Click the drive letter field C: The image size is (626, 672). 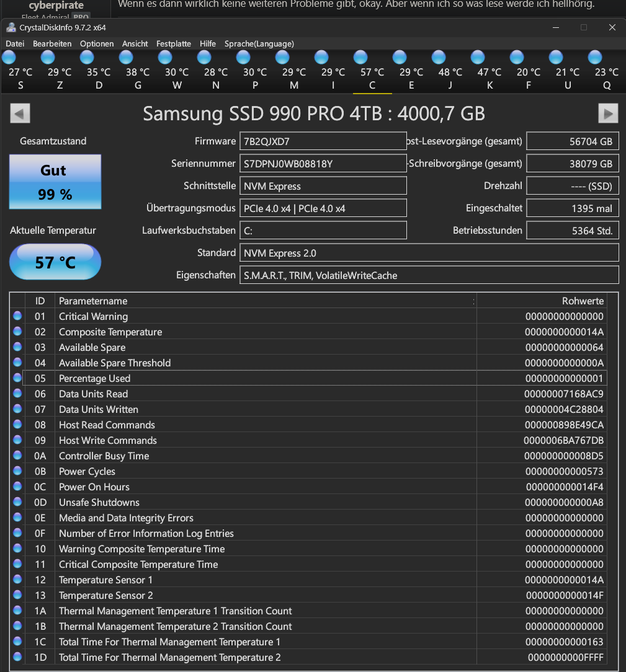(323, 230)
